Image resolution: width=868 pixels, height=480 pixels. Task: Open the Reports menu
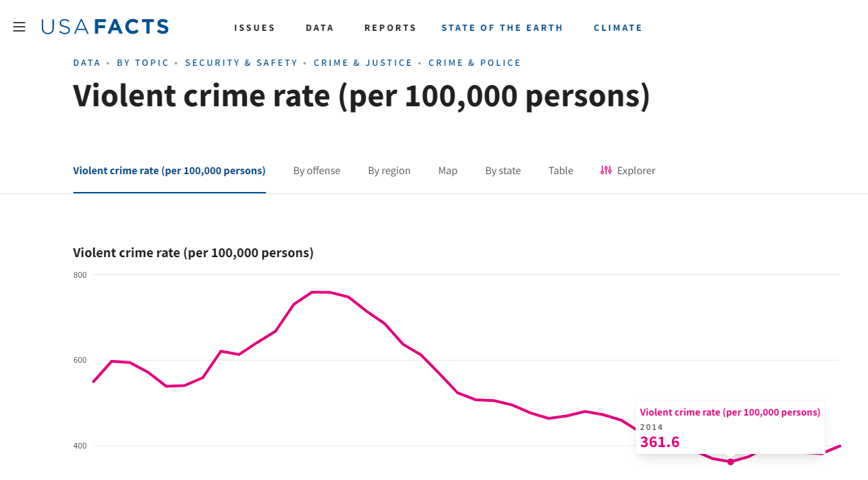390,28
